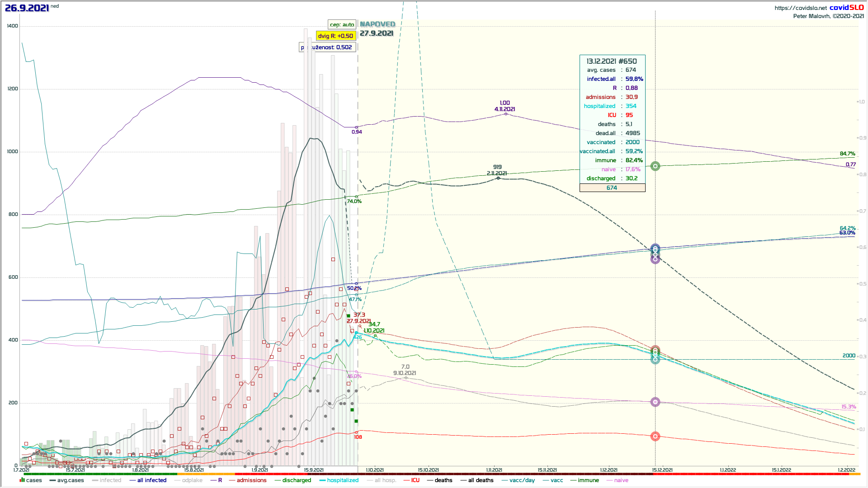This screenshot has height=488, width=868.
Task: Click the red ICU marker circle on 13.12.2021
Action: pyautogui.click(x=655, y=436)
